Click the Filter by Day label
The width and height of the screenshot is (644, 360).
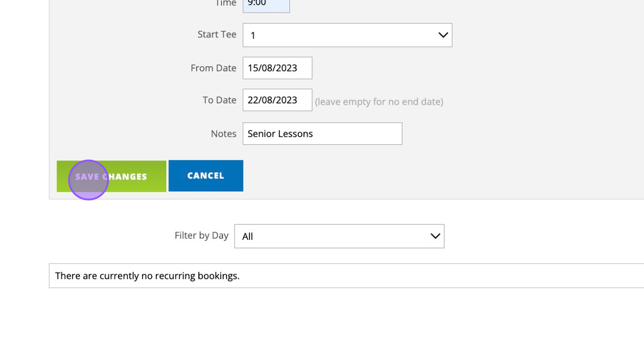201,235
